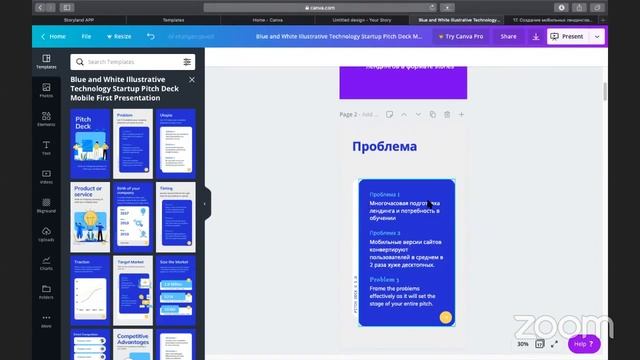Switch to the Templates browser tab
This screenshot has width=640, height=360.
(173, 20)
